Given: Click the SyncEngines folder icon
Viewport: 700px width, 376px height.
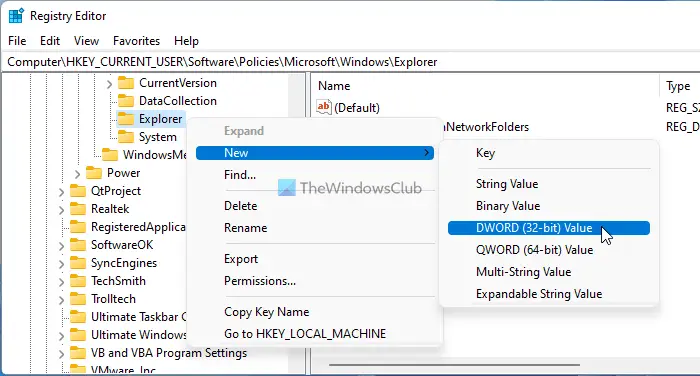Looking at the screenshot, I should [x=78, y=263].
